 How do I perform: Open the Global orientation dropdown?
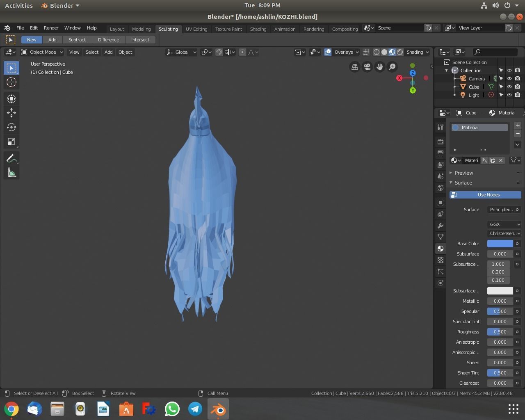point(181,52)
